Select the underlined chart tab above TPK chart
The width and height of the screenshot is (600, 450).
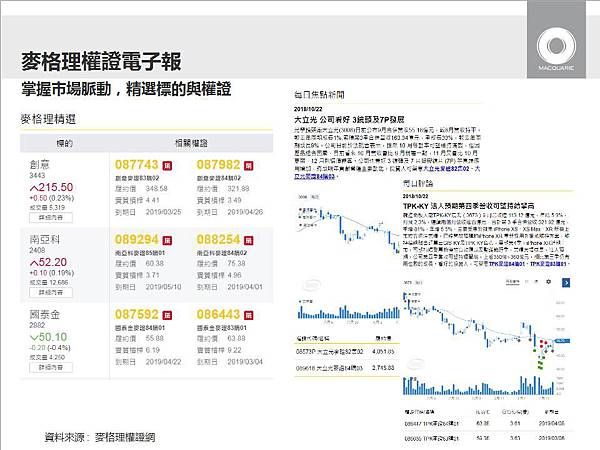[512, 282]
